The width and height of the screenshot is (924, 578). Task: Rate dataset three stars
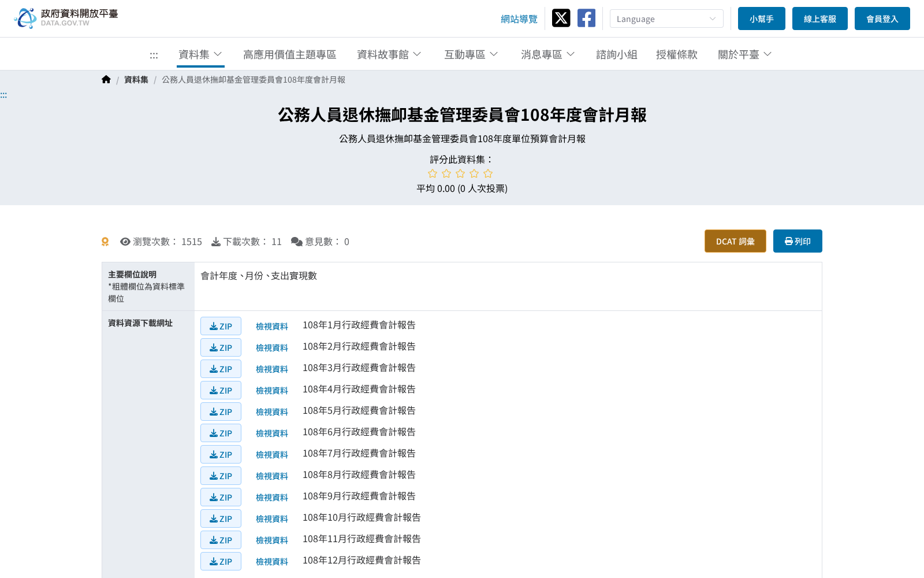tap(460, 173)
